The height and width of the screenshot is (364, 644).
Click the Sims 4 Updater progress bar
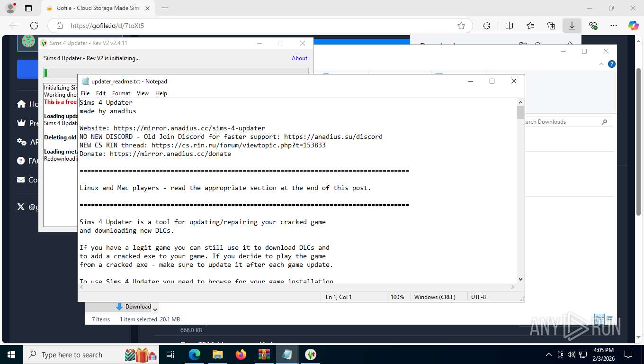[x=176, y=73]
